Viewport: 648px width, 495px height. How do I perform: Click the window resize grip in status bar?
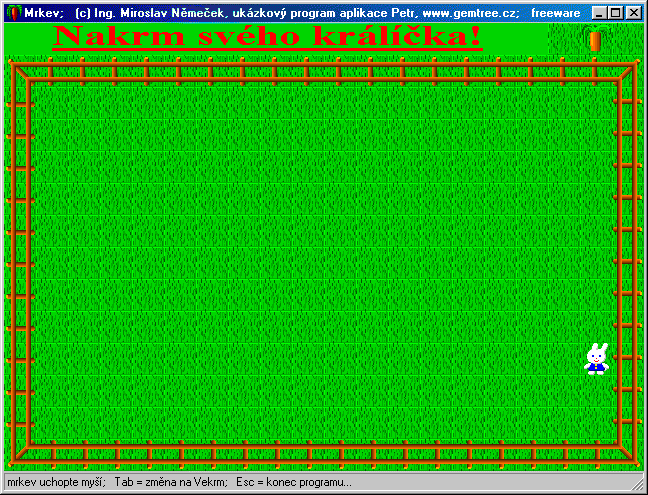(638, 484)
